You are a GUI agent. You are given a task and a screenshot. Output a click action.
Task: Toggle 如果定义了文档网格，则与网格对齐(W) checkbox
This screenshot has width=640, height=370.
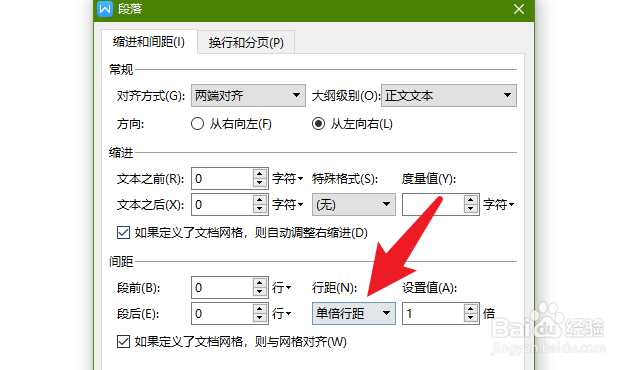123,341
